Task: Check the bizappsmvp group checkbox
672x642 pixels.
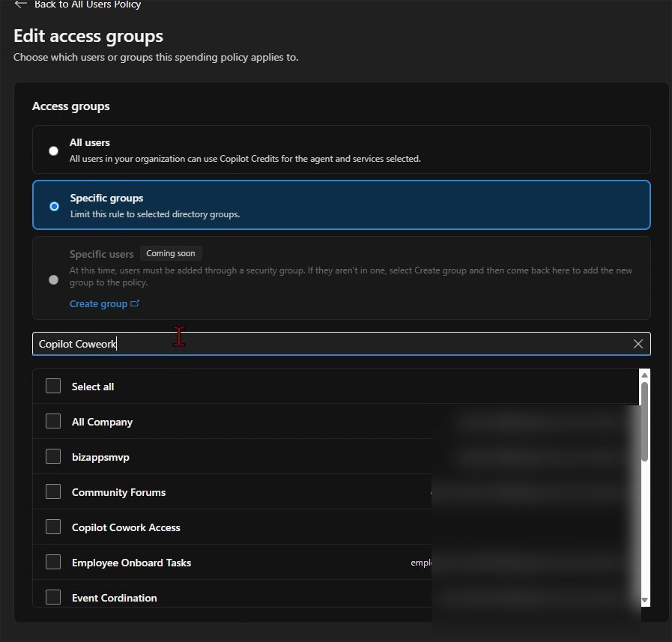Action: coord(53,456)
